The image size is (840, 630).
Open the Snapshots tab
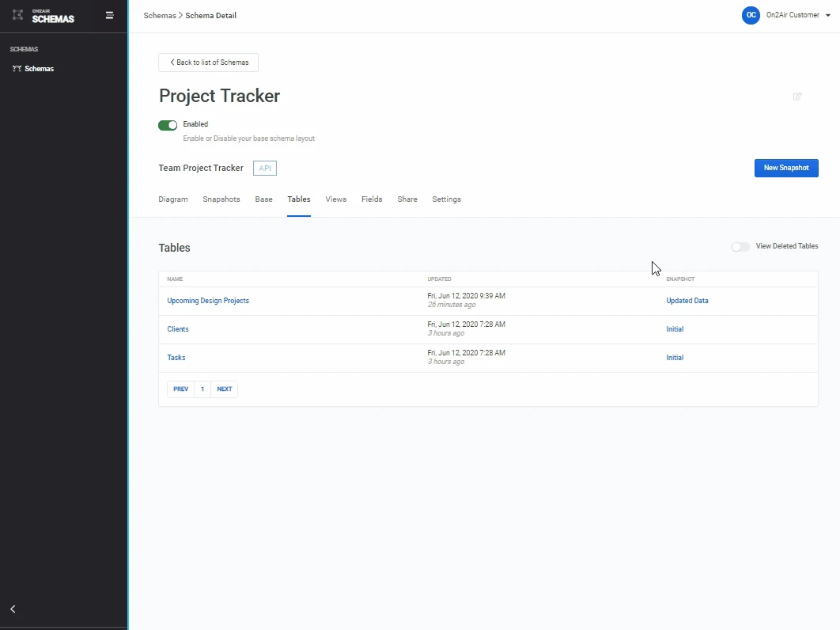tap(221, 199)
